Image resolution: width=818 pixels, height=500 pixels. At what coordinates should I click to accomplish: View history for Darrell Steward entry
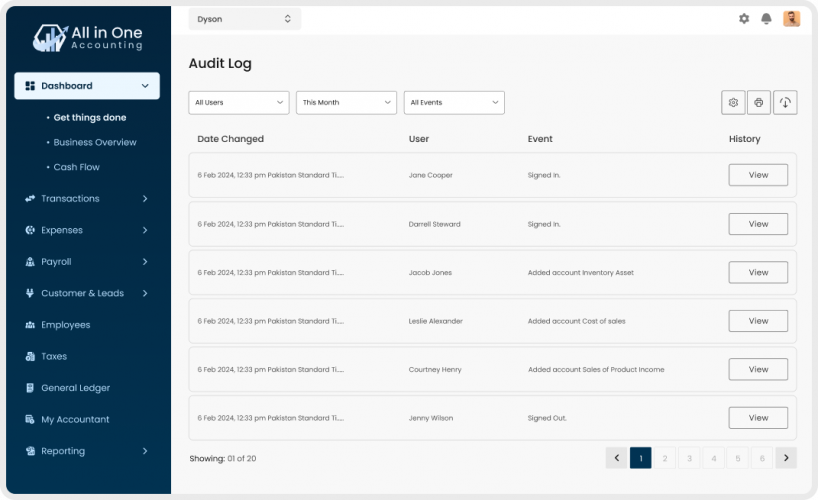tap(758, 224)
